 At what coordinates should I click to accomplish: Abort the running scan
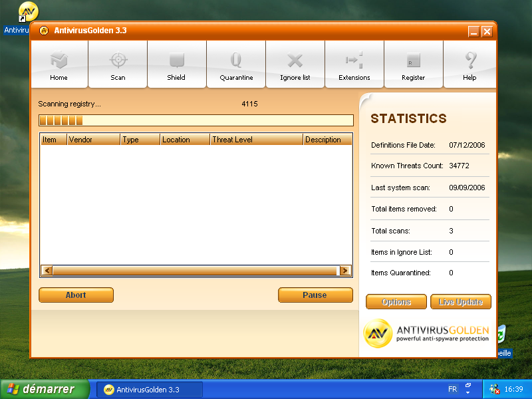76,295
